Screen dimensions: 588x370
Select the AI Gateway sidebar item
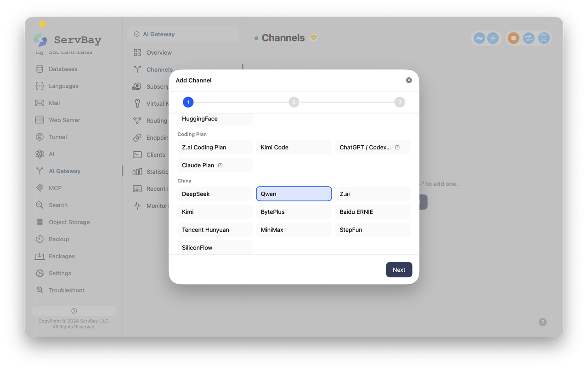click(73, 171)
